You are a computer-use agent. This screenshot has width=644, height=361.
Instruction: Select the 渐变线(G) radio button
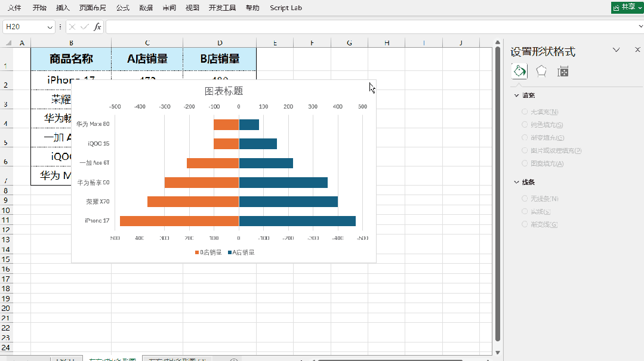(525, 224)
